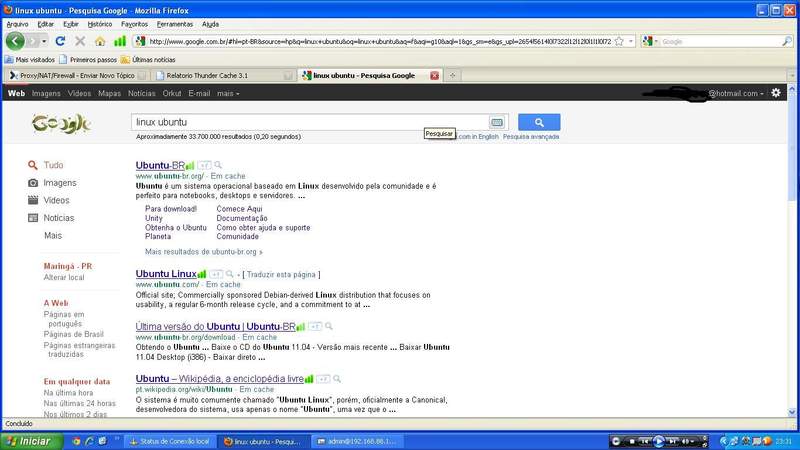800x450 pixels.
Task: Click preview magnifier next to Ubuntu Linux result
Action: [x=230, y=274]
